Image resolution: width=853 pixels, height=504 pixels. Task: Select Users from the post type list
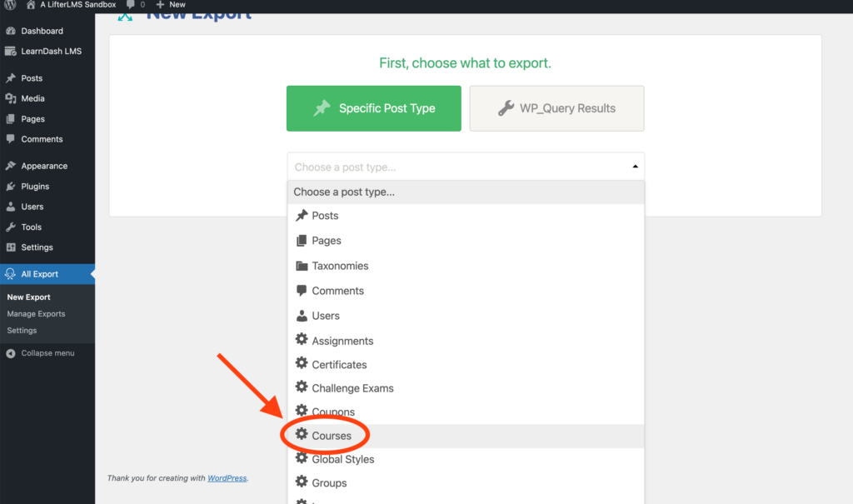(466, 316)
